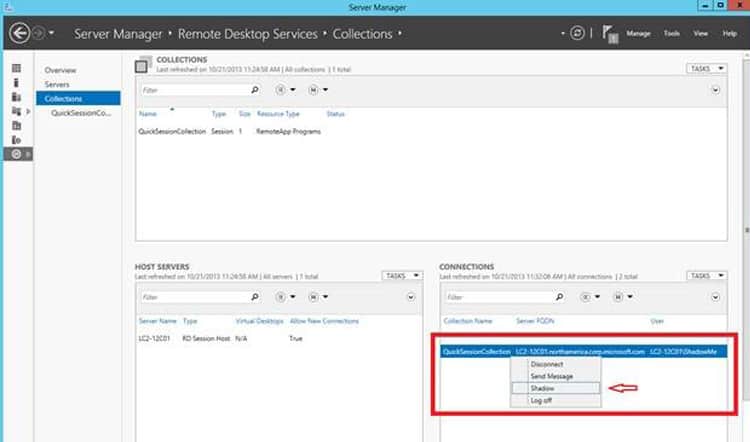The width and height of the screenshot is (750, 442).
Task: Click the Filter box in Host Servers
Action: click(194, 297)
